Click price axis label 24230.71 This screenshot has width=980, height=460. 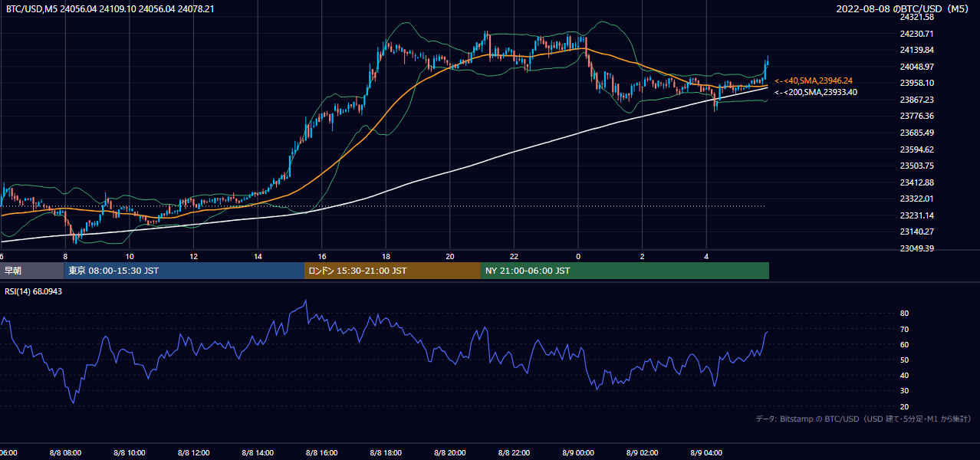tap(917, 34)
